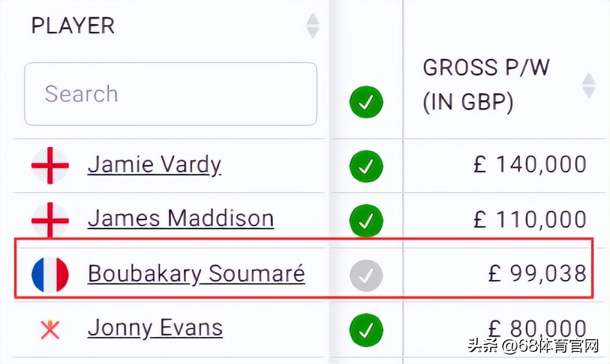
Task: Open James Maddison's player link
Action: 181,219
